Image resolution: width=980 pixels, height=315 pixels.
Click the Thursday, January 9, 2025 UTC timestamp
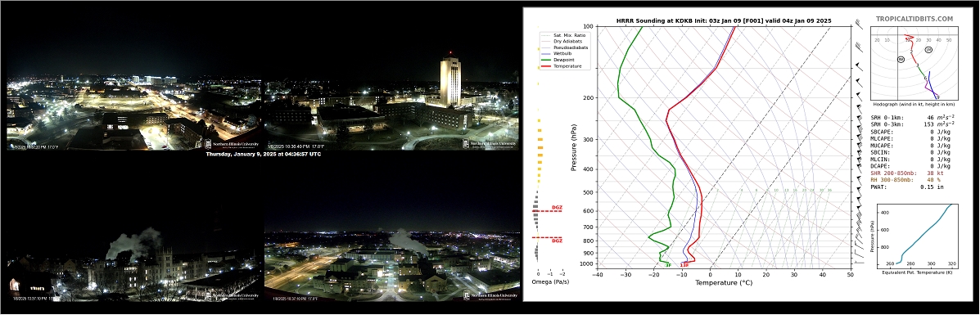[263, 155]
